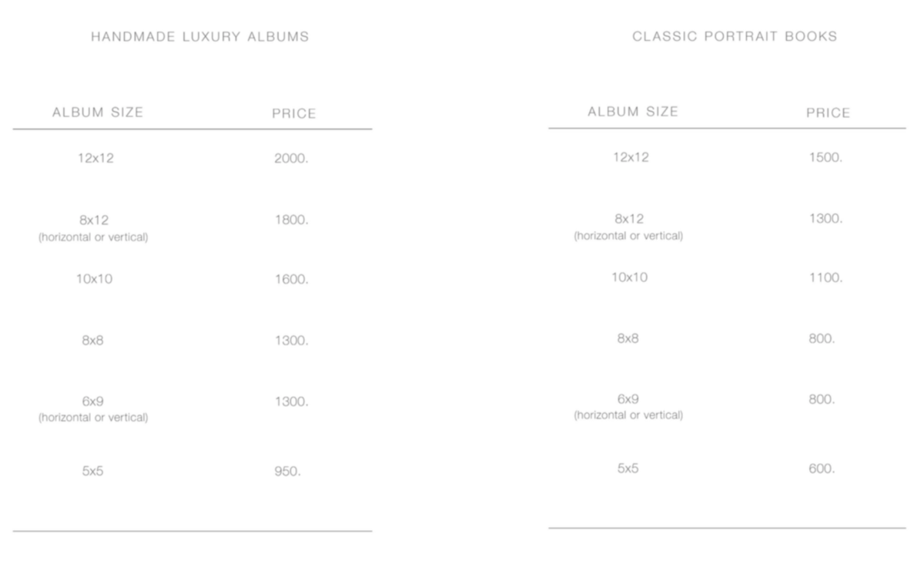The height and width of the screenshot is (561, 924).
Task: Click the 2000. luxury album price
Action: point(291,158)
